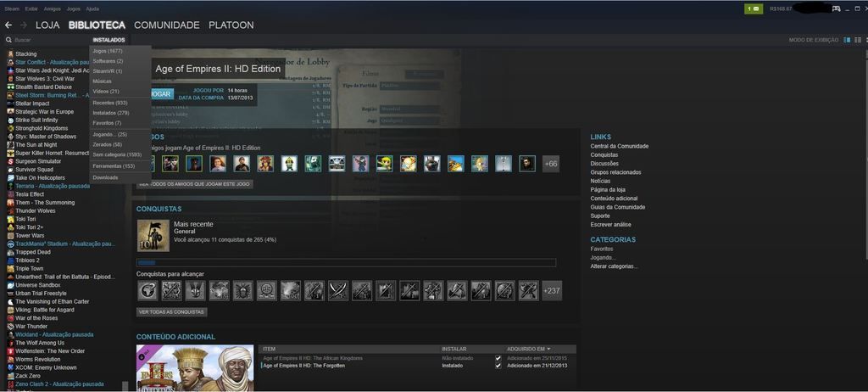
Task: Open the INSTALADOS filter dropdown
Action: (109, 40)
